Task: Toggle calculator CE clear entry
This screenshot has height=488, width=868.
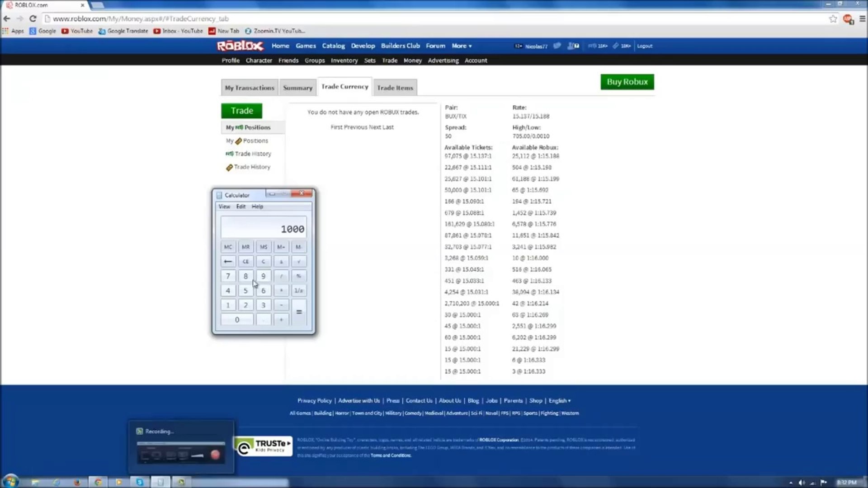Action: (x=245, y=261)
